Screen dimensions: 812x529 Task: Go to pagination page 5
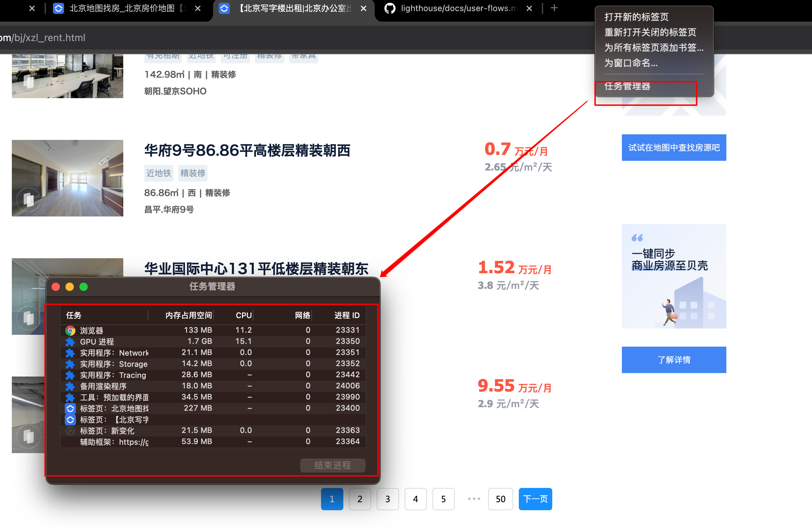[443, 499]
